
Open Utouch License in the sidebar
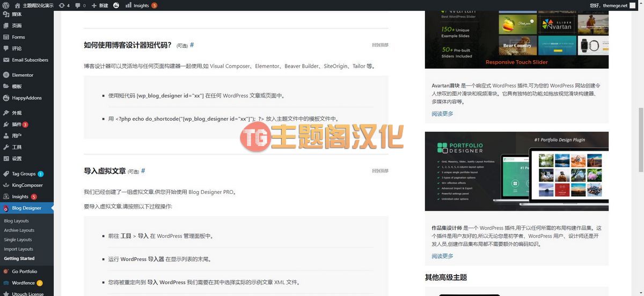pos(27,294)
